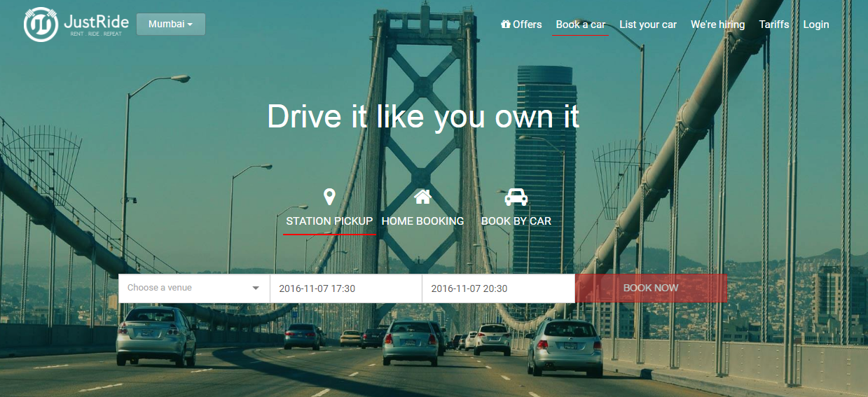Edit the pickup date 2016-11-07 17:30 field
Screen dimensions: 868x397
click(346, 288)
